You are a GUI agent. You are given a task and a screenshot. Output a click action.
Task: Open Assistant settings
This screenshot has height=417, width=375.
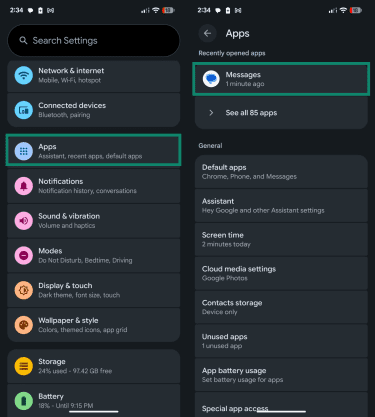coord(281,206)
